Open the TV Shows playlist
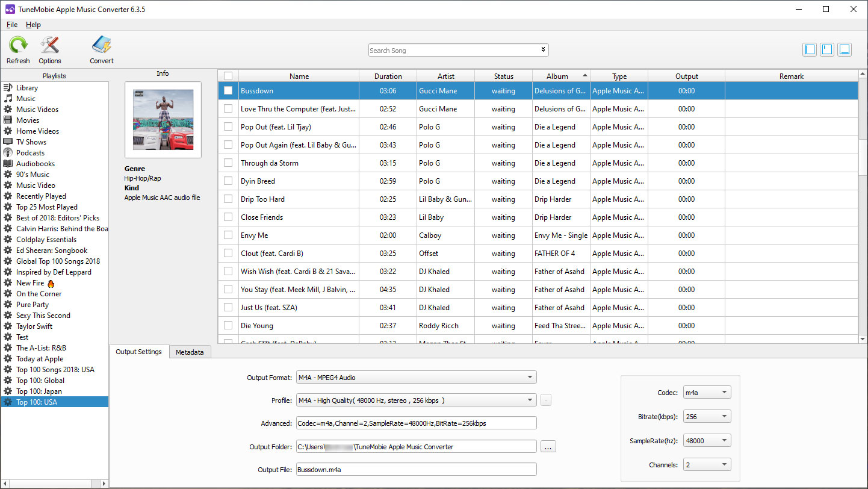The width and height of the screenshot is (868, 489). coord(31,142)
